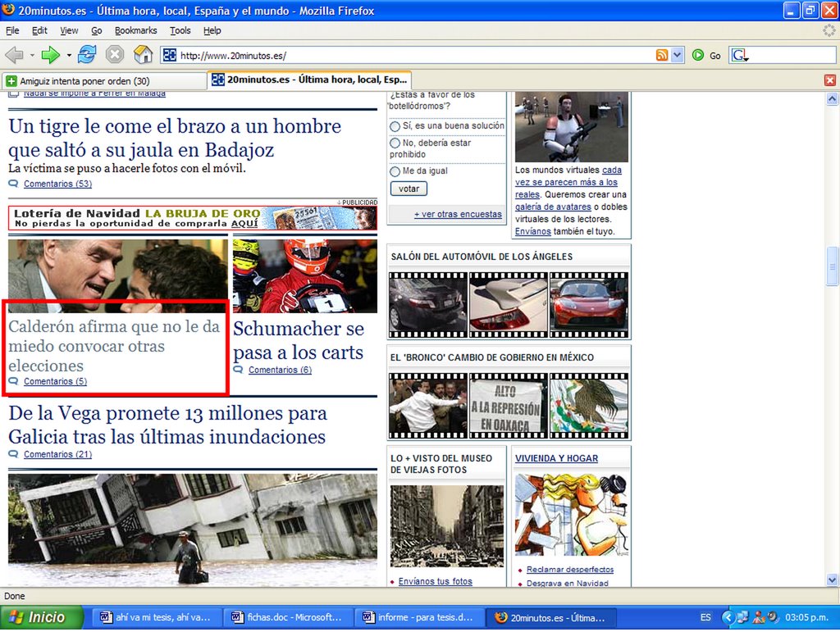Open the virtual world stormtrooper avatar image
The width and height of the screenshot is (840, 632).
coord(572,127)
